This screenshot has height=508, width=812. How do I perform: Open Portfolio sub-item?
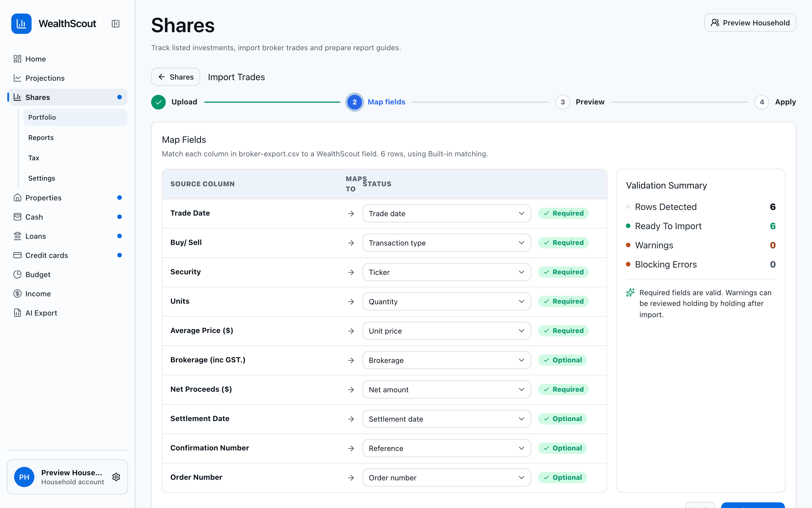(76, 117)
